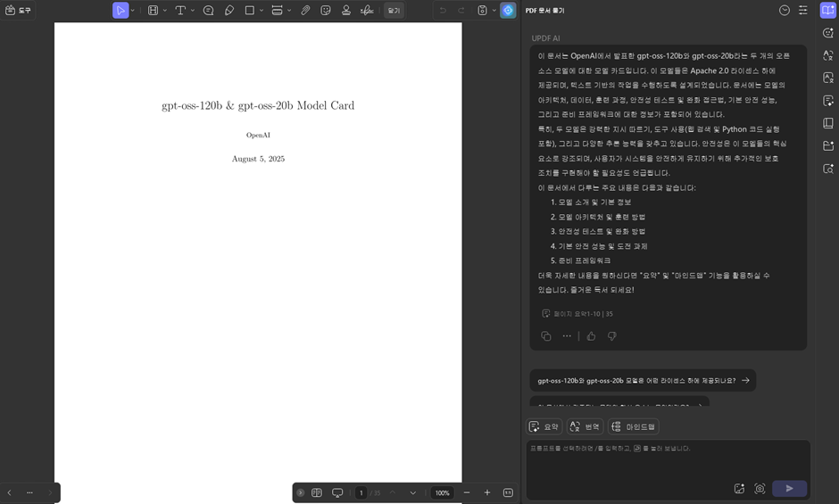Screen dimensions: 839x504
Task: Click suggested question about gpt-oss license
Action: (x=643, y=380)
